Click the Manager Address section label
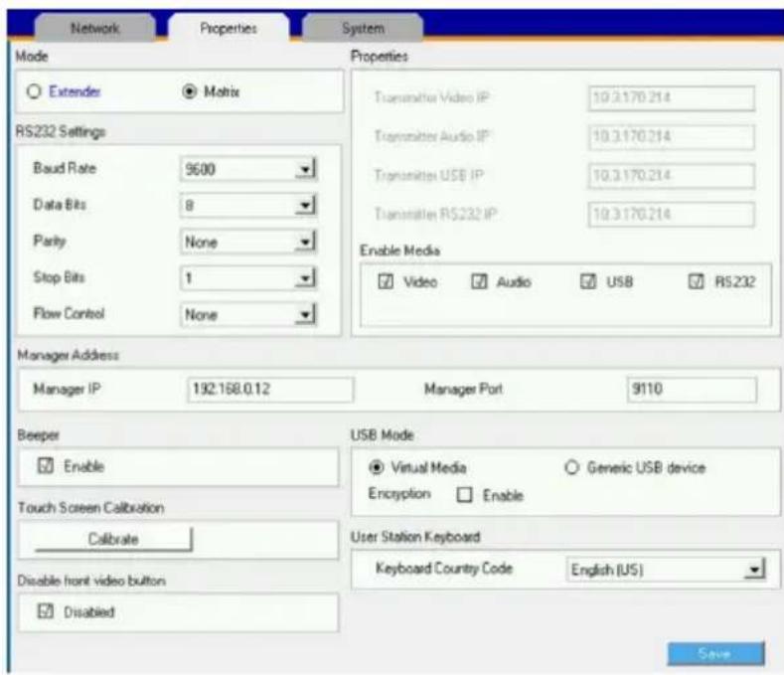Viewport: 784px width, 675px height. click(68, 355)
